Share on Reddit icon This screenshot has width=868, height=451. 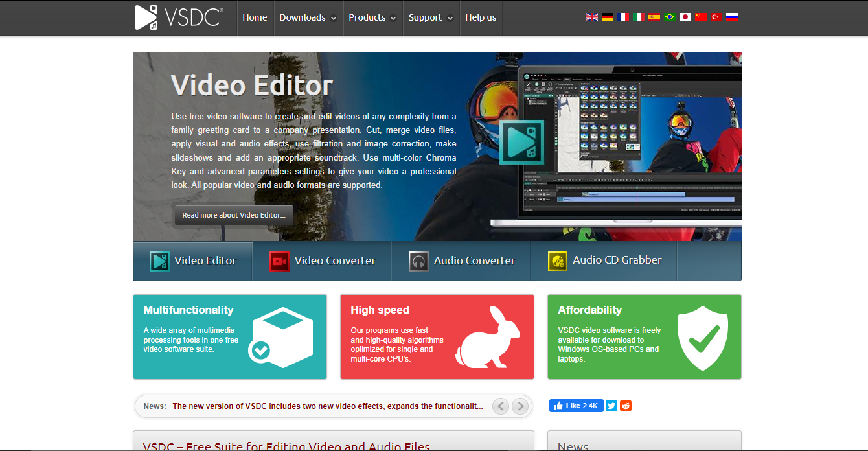pyautogui.click(x=626, y=406)
